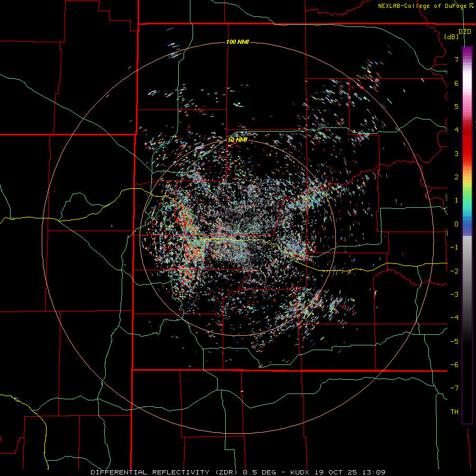Click the 50 NMI range ring label
This screenshot has height=476, width=476.
point(237,140)
